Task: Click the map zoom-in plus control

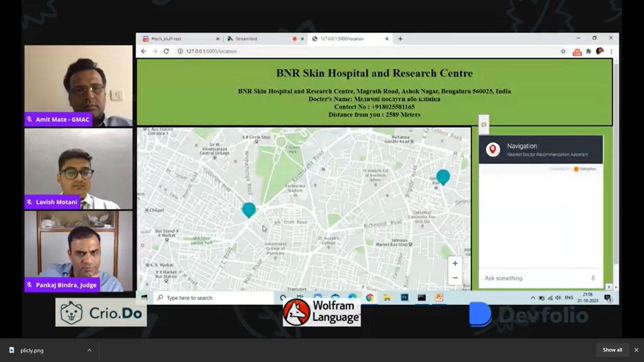Action: pyautogui.click(x=455, y=263)
